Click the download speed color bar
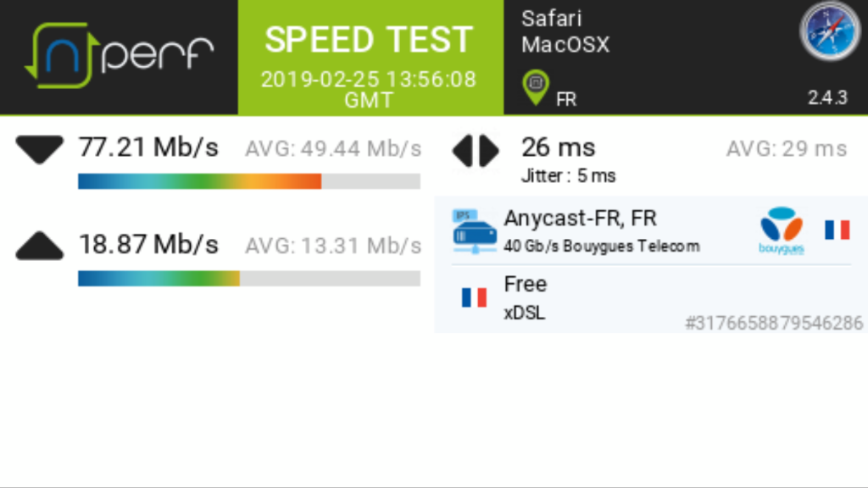Image resolution: width=868 pixels, height=488 pixels. (x=248, y=181)
